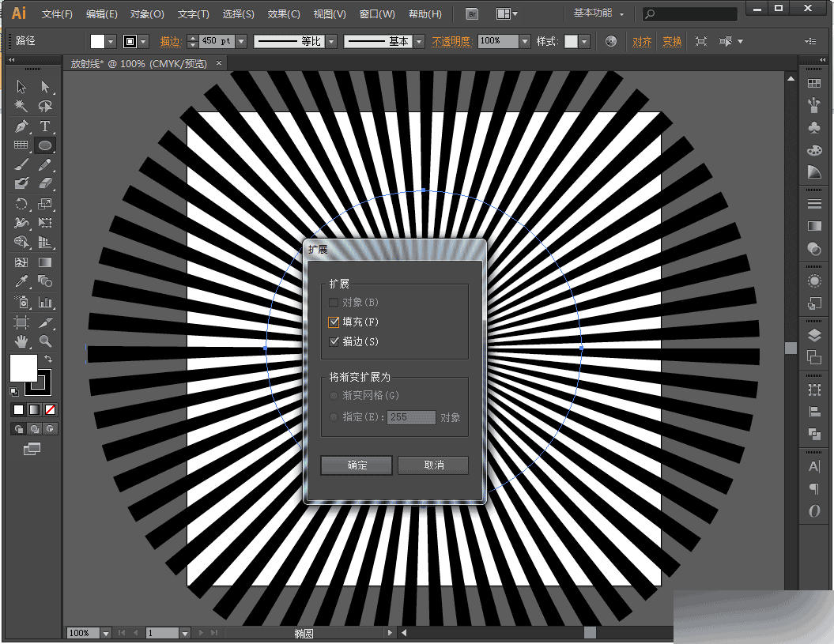This screenshot has width=834, height=644.
Task: Expand the 基本 brush definition dropdown
Action: (419, 41)
